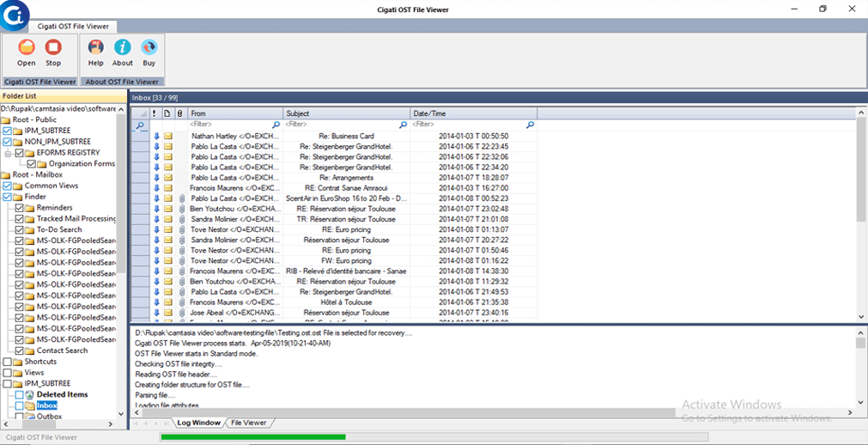The height and width of the screenshot is (445, 868).
Task: Check the Views folder checkbox
Action: click(x=7, y=372)
